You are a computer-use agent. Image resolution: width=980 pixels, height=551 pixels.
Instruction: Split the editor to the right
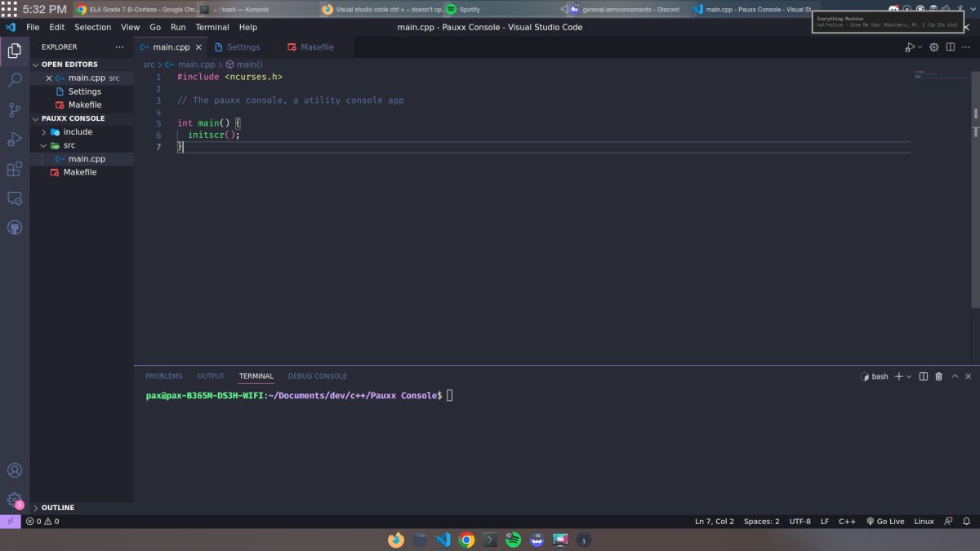click(951, 47)
